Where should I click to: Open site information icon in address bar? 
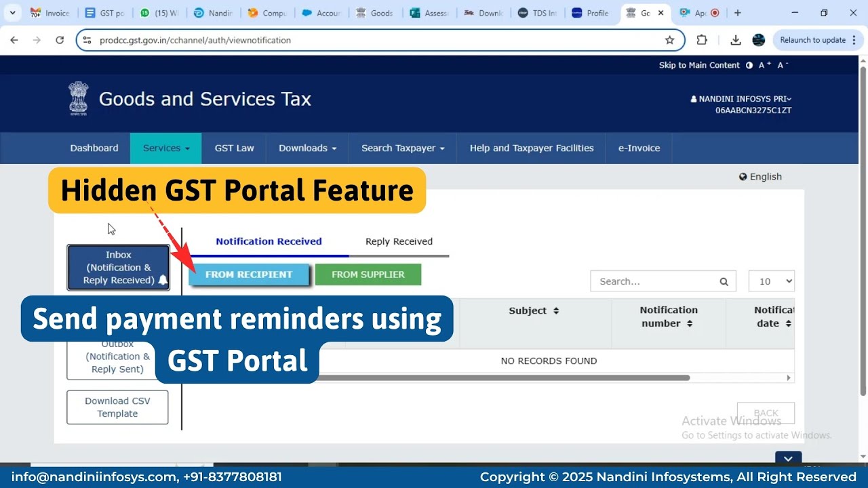click(87, 40)
